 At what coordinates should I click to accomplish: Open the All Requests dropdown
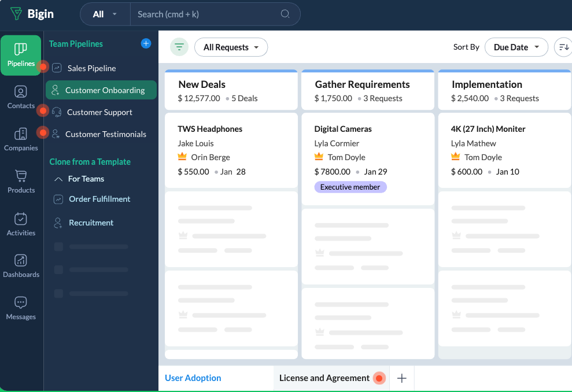(x=231, y=47)
